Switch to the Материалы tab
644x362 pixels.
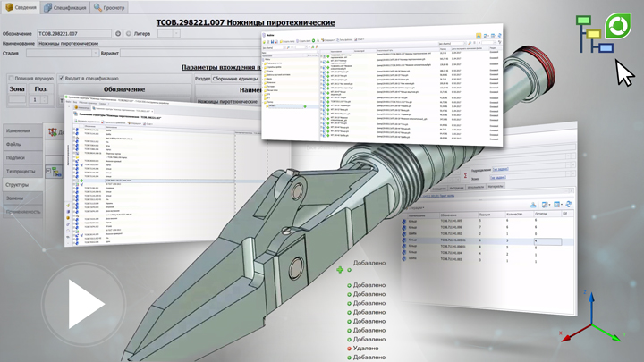coord(495,187)
